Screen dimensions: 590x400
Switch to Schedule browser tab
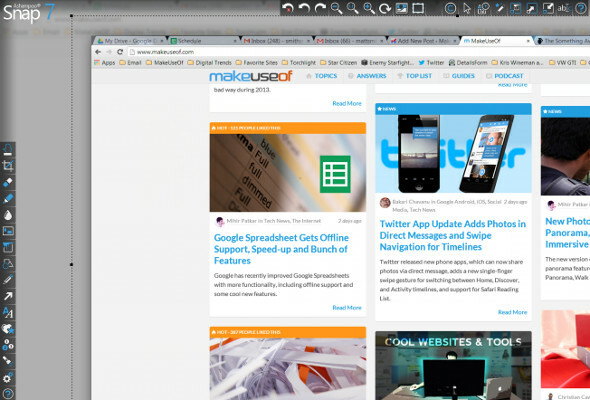[x=204, y=41]
